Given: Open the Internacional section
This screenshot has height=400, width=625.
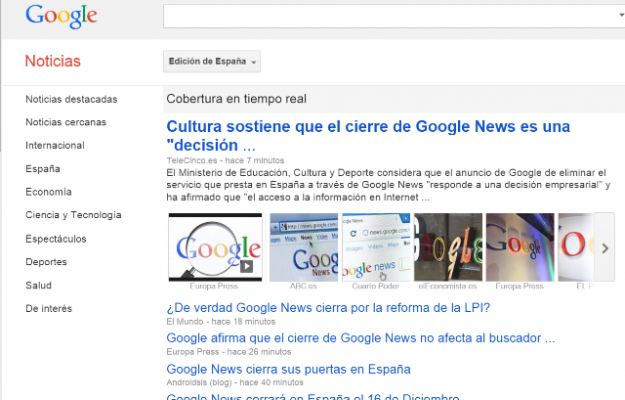Looking at the screenshot, I should (x=55, y=145).
